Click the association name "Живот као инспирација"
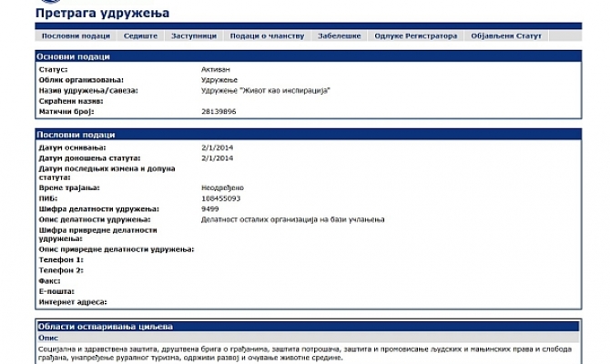 tap(265, 90)
